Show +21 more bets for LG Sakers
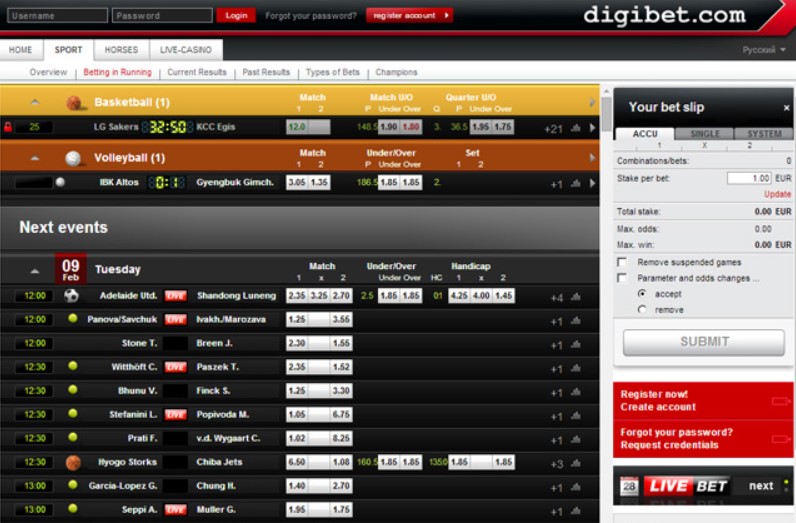Screen dimensions: 796x523 (553, 128)
